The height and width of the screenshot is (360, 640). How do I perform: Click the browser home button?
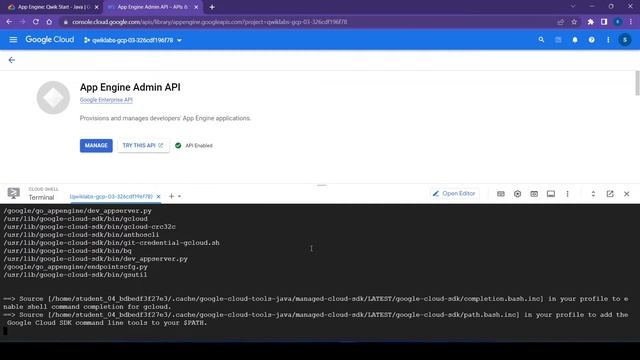click(x=49, y=22)
